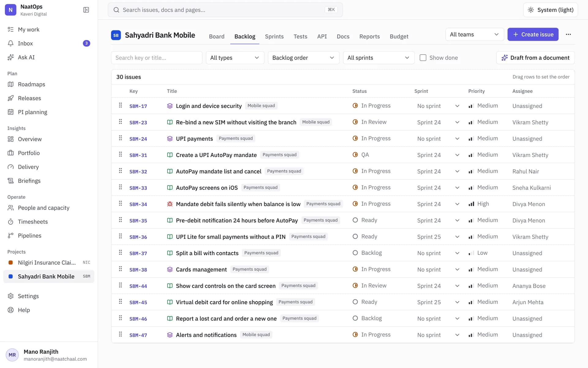The image size is (588, 368).
Task: Click the Search key or title field
Action: [156, 58]
